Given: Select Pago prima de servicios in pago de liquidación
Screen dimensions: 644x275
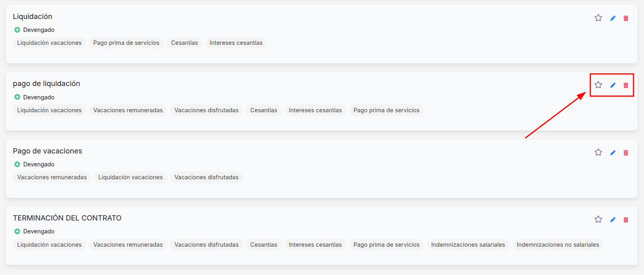Looking at the screenshot, I should pos(386,110).
